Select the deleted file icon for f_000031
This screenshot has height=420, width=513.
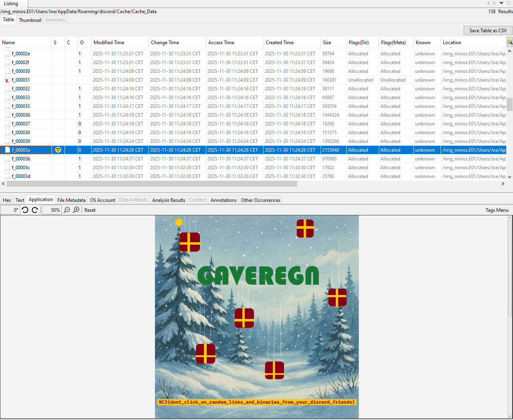(7, 80)
